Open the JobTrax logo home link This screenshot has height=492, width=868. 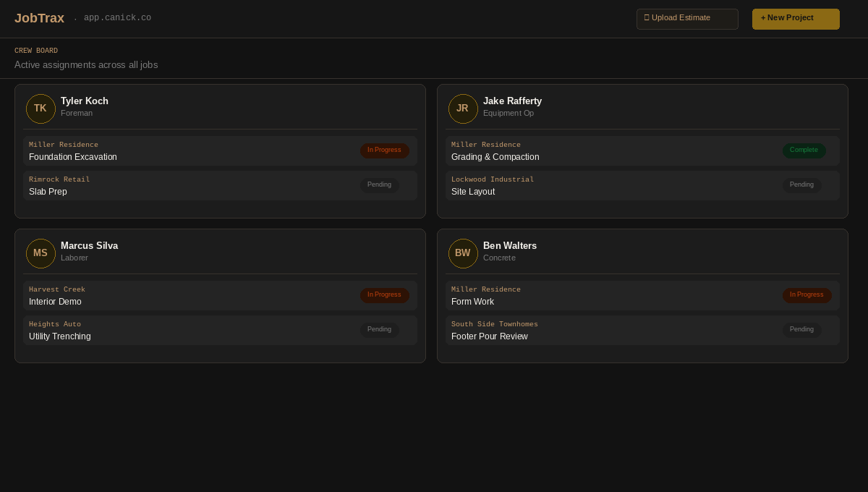39,18
